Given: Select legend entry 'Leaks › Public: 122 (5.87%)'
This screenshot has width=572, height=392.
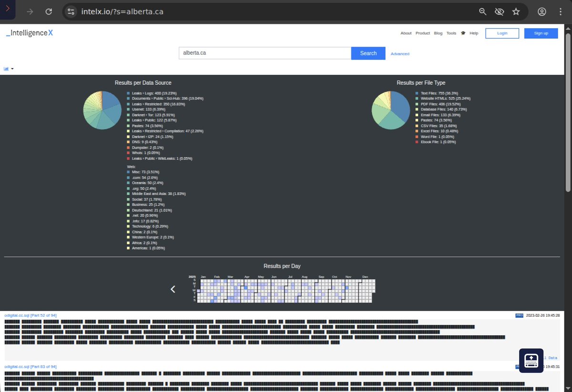Looking at the screenshot, I should pyautogui.click(x=155, y=121).
